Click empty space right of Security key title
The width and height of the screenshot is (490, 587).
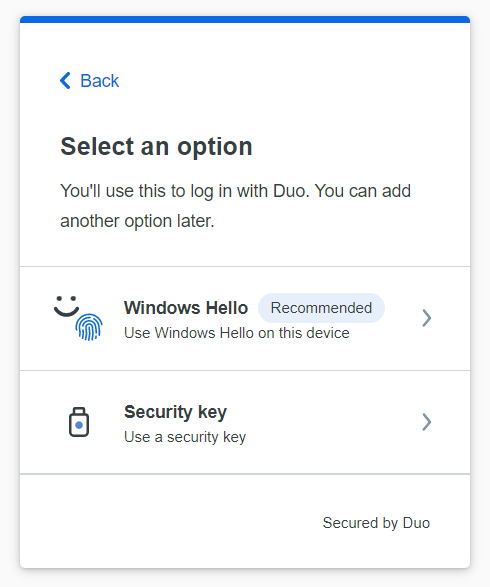(x=322, y=412)
